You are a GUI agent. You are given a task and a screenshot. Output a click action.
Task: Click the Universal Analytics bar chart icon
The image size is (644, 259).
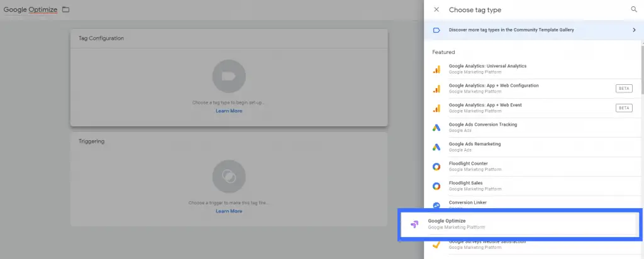436,69
